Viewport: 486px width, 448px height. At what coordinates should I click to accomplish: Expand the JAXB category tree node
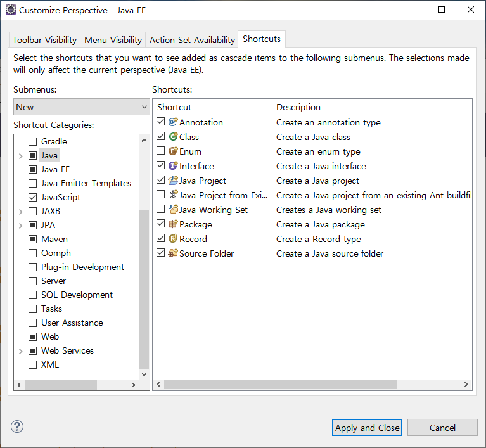(x=21, y=212)
